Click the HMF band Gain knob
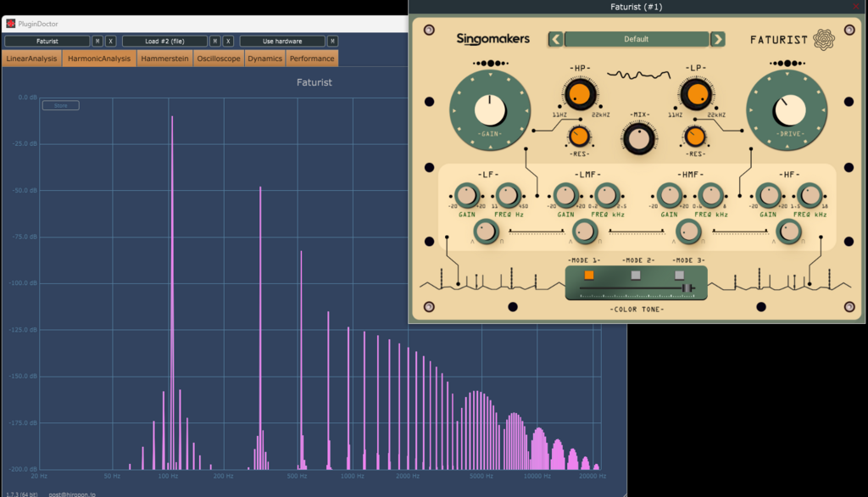The height and width of the screenshot is (497, 868). (669, 195)
